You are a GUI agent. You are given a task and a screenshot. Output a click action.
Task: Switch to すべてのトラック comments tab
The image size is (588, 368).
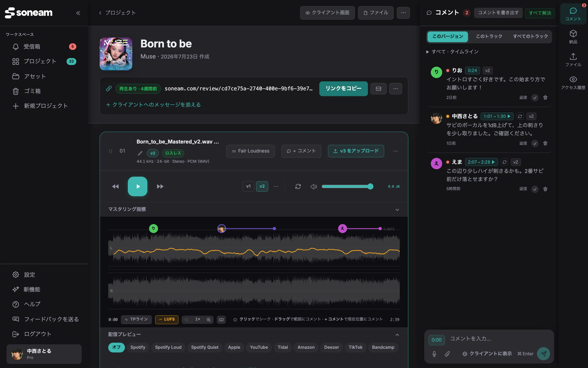[530, 37]
